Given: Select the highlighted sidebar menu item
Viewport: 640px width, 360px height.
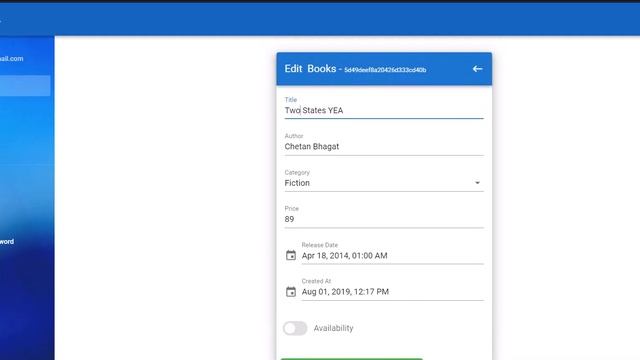Looking at the screenshot, I should pyautogui.click(x=25, y=86).
